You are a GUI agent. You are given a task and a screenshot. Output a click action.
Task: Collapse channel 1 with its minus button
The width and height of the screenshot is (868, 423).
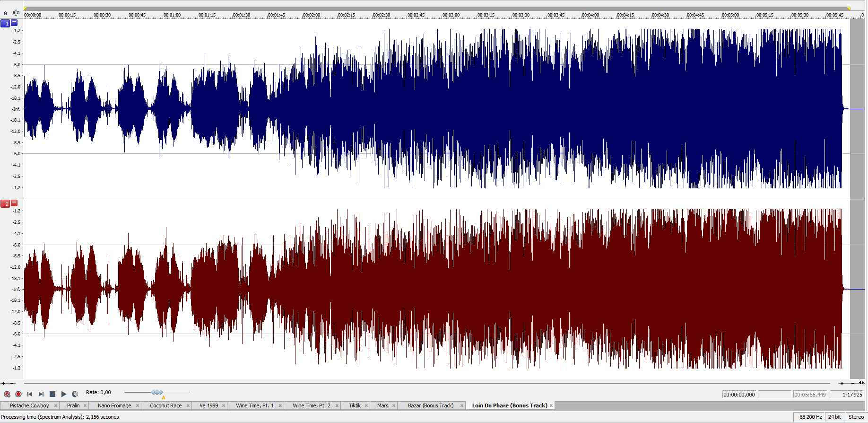(14, 22)
